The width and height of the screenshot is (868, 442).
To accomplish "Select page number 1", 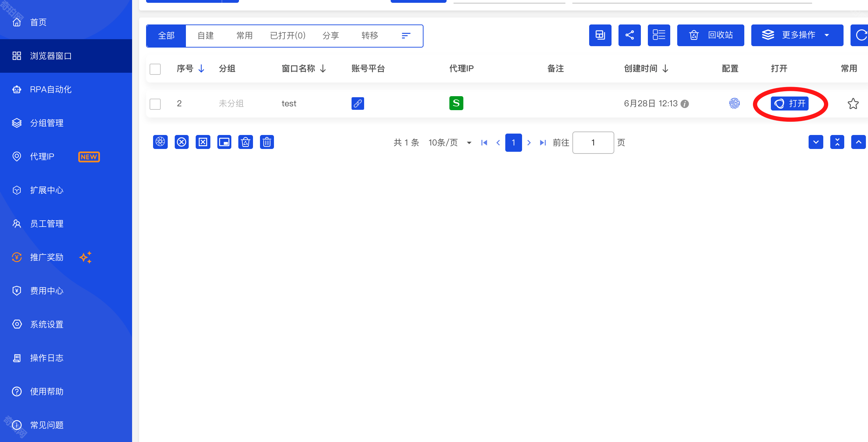I will click(x=514, y=143).
